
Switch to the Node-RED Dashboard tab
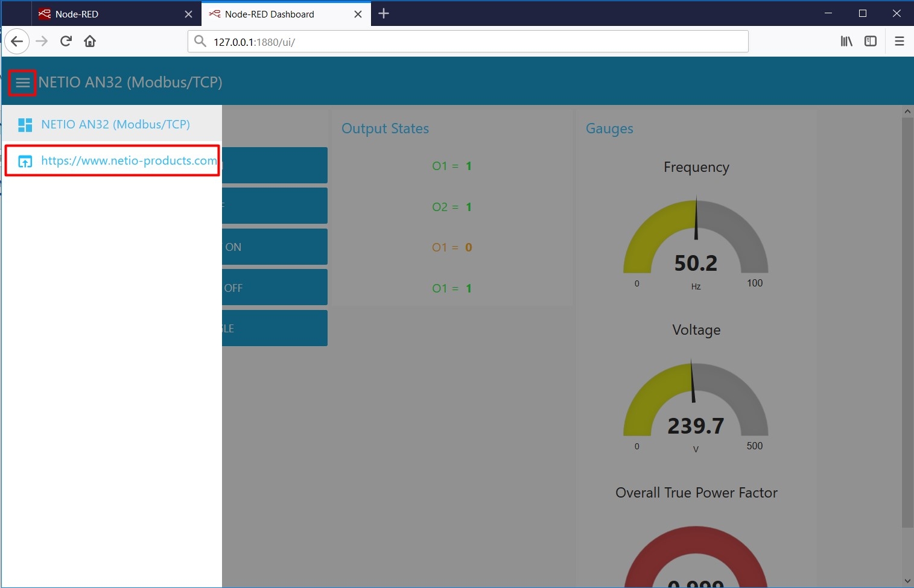[x=285, y=14]
